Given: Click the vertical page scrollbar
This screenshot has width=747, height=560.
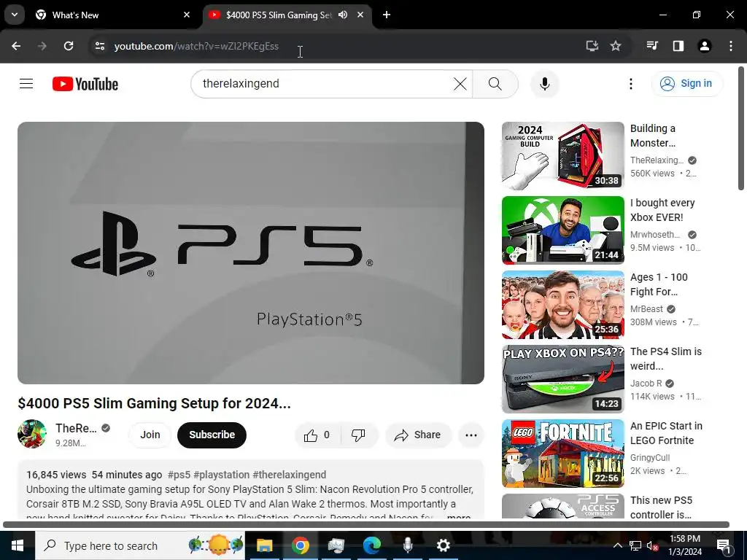Looking at the screenshot, I should [741, 128].
